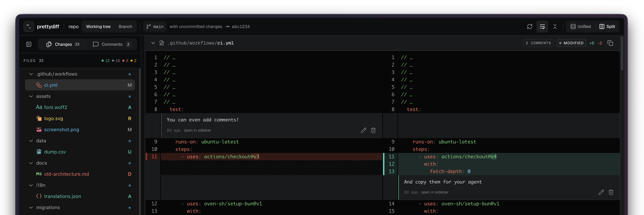The width and height of the screenshot is (644, 215).
Task: Toggle the word wrap icon button
Action: (x=542, y=27)
